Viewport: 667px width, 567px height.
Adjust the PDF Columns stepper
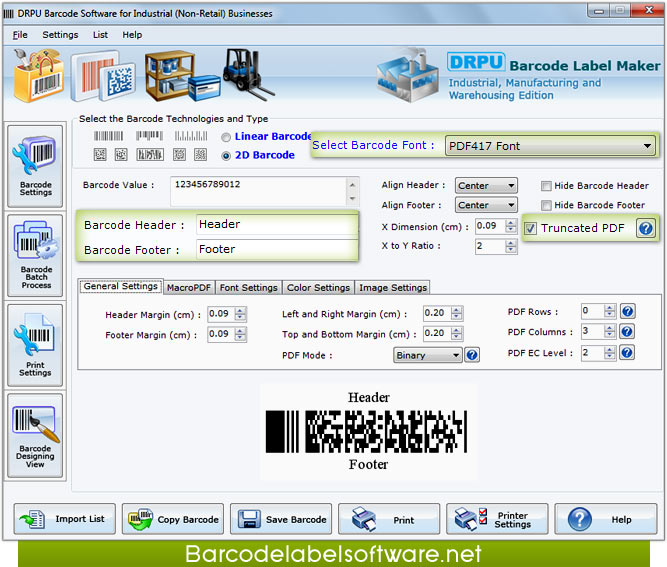click(x=610, y=331)
